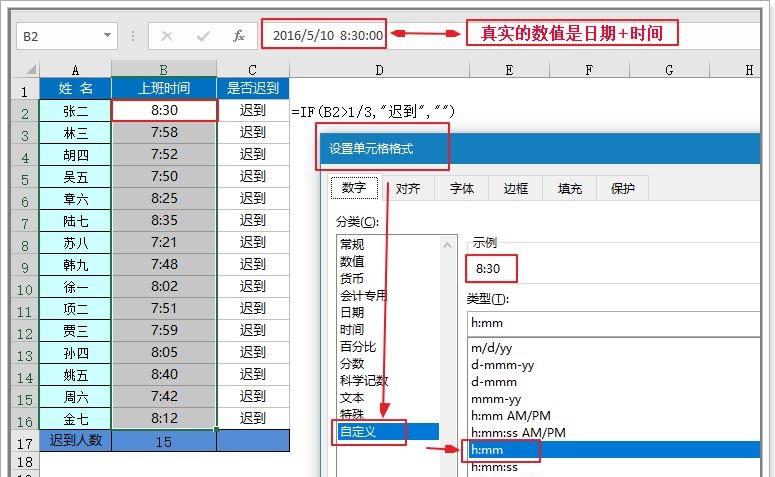Switch to the 填充 tab
Screen dimensions: 775x477
pyautogui.click(x=569, y=188)
